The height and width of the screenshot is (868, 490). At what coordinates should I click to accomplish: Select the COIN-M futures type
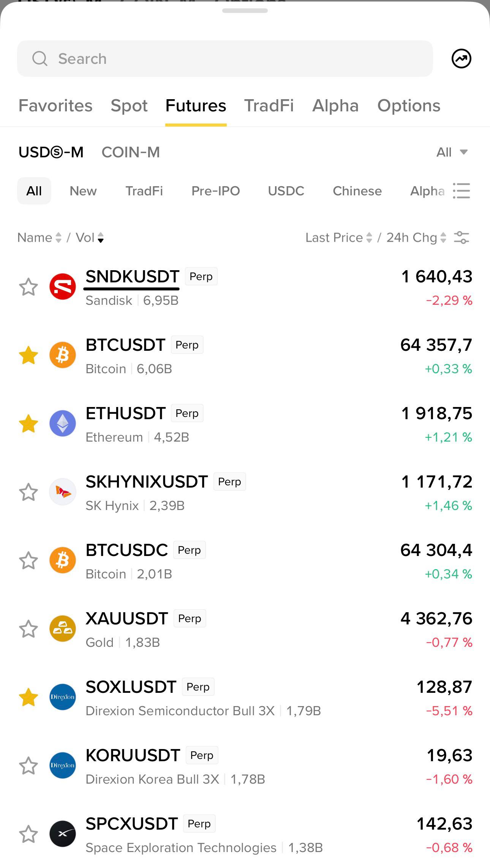click(x=131, y=152)
